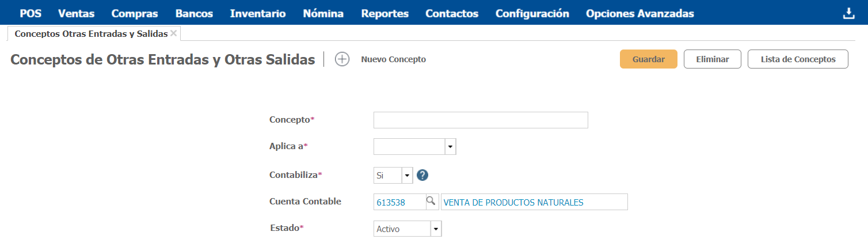Focus the Concepto text field
Image resolution: width=868 pixels, height=243 pixels.
(481, 120)
